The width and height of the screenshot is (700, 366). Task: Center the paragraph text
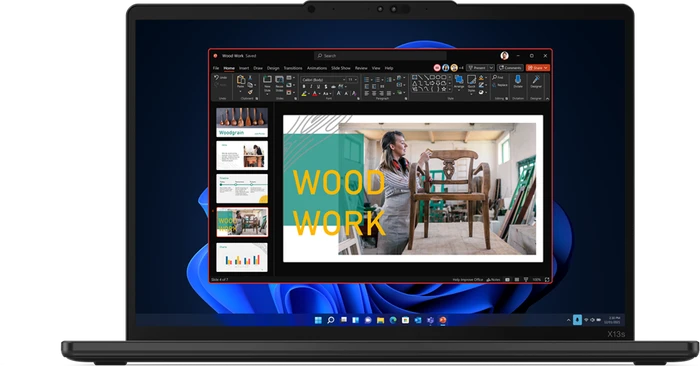[x=374, y=94]
